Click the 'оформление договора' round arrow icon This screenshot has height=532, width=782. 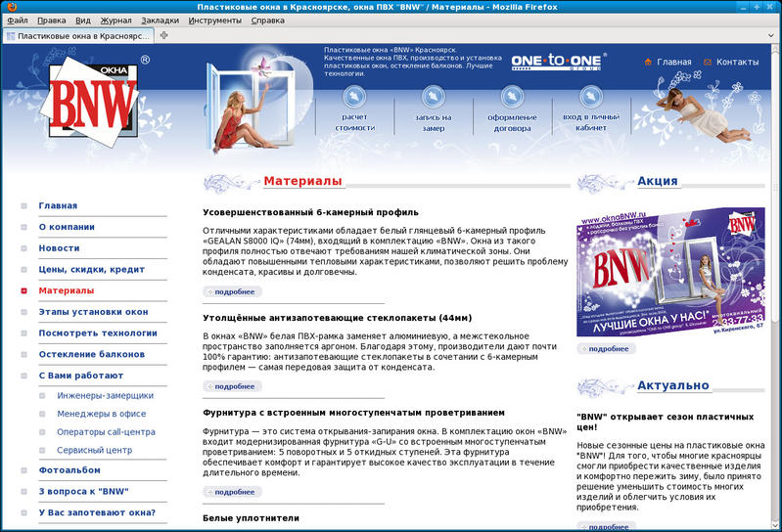click(512, 97)
